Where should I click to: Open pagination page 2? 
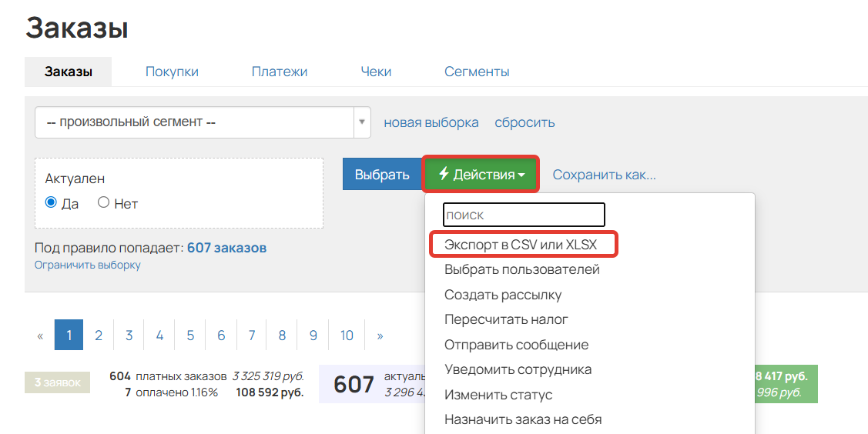[99, 335]
